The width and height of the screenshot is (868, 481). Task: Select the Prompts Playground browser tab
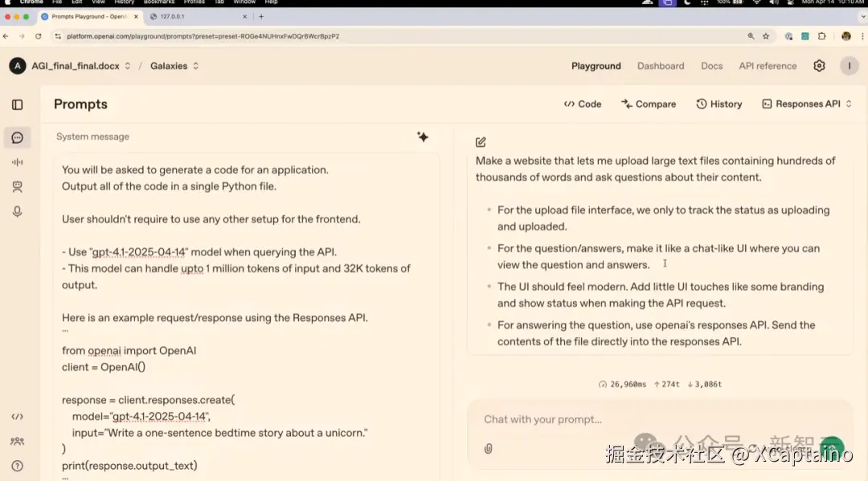pyautogui.click(x=88, y=17)
